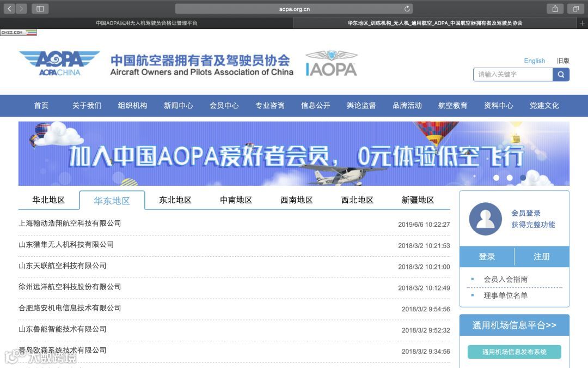This screenshot has width=588, height=368.
Task: Switch to the 中国AOPA民用无人机驾驶员合格证管理平台 tab
Action: (x=146, y=23)
